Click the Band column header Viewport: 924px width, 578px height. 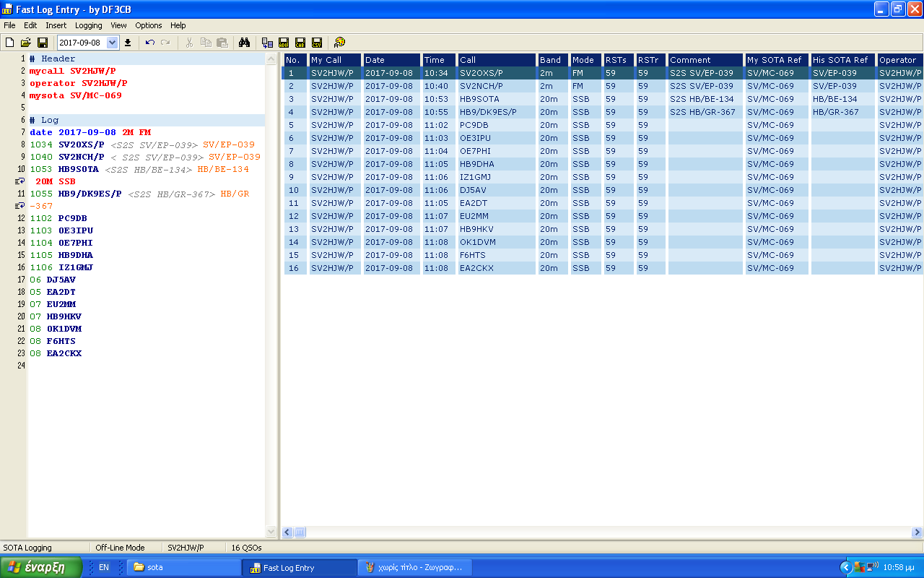pos(552,60)
